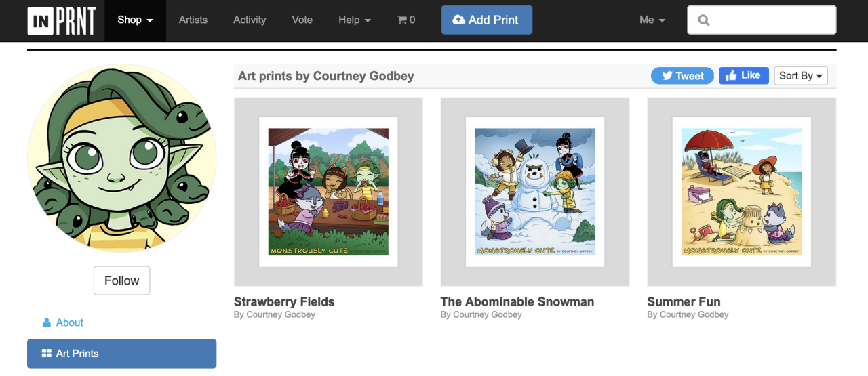Viewport: 868px width, 376px height.
Task: Open the Abominable Snowman print thumbnail
Action: point(535,192)
